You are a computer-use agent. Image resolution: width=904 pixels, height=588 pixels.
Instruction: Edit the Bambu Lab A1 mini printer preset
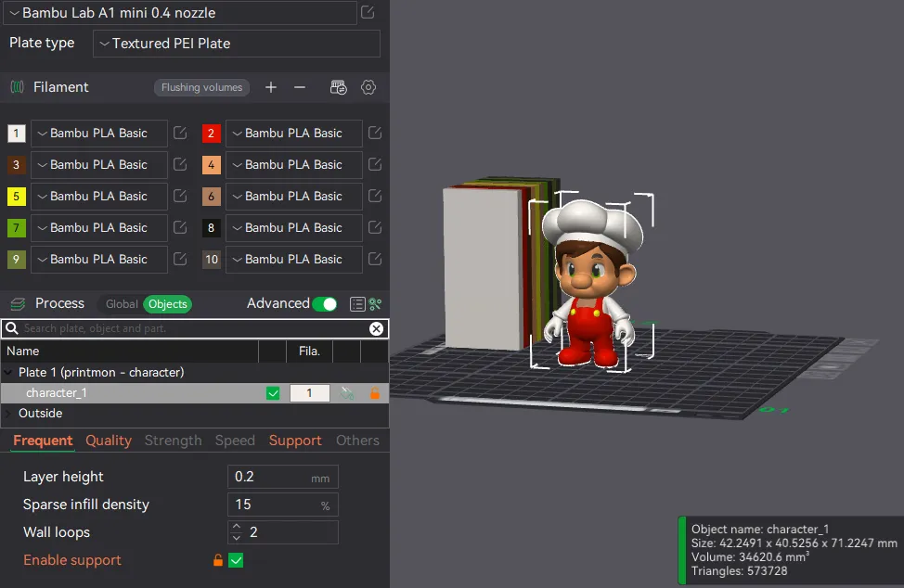coord(368,12)
